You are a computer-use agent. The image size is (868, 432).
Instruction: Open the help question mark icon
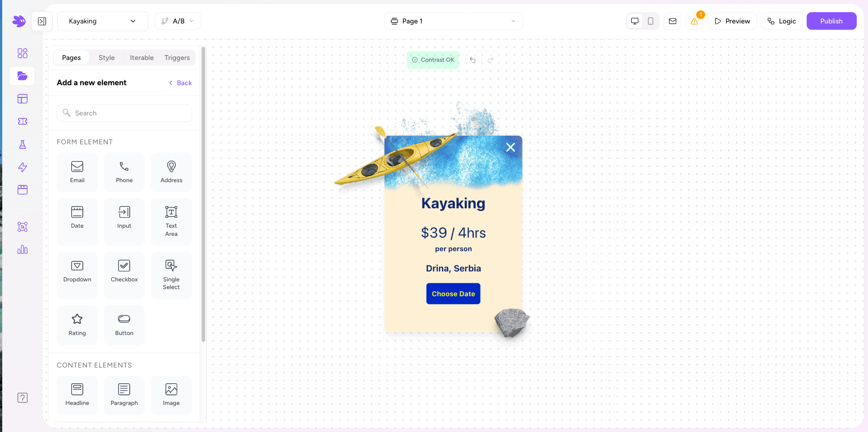tap(23, 398)
